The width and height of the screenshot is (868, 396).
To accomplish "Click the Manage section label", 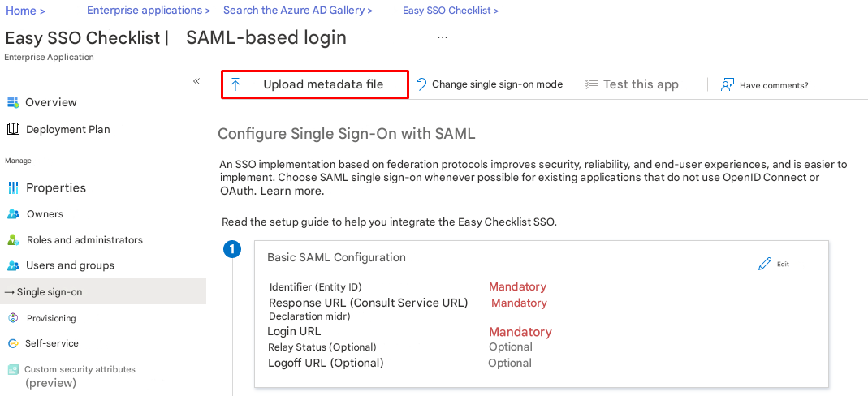I will click(18, 161).
